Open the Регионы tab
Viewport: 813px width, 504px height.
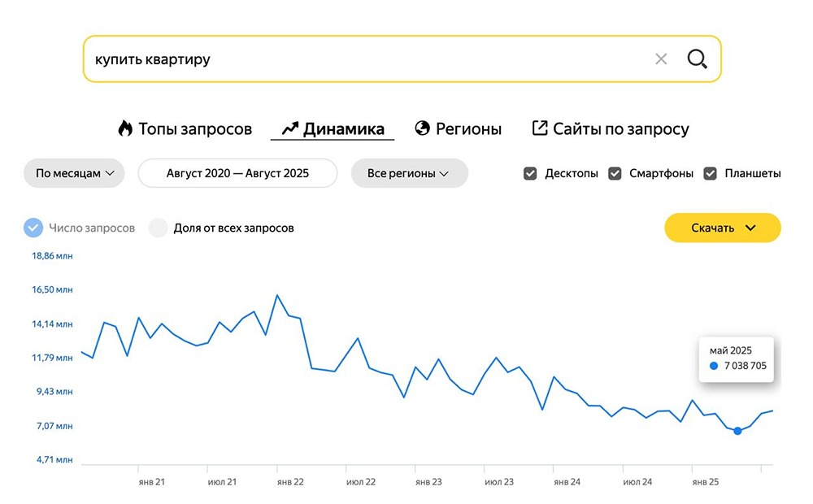tap(468, 128)
